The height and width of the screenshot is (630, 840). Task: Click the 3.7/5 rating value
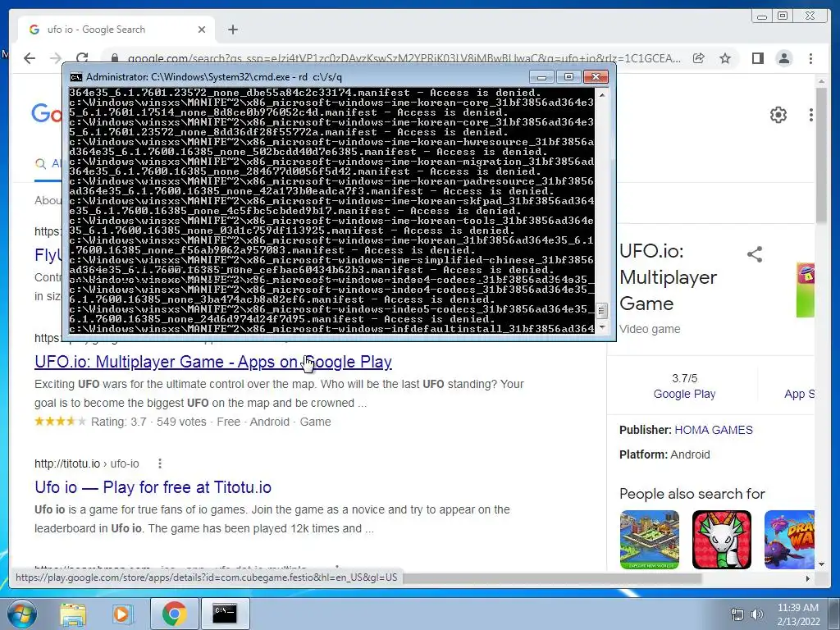point(684,378)
